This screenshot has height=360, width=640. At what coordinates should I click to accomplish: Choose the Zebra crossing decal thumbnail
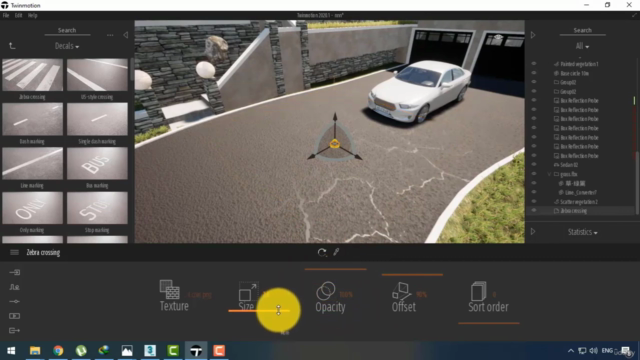[33, 75]
